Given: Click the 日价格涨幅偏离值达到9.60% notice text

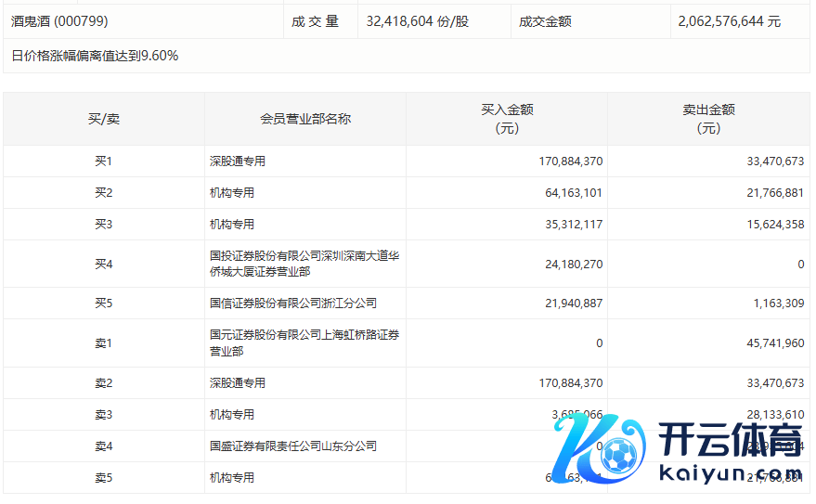Looking at the screenshot, I should coord(95,56).
